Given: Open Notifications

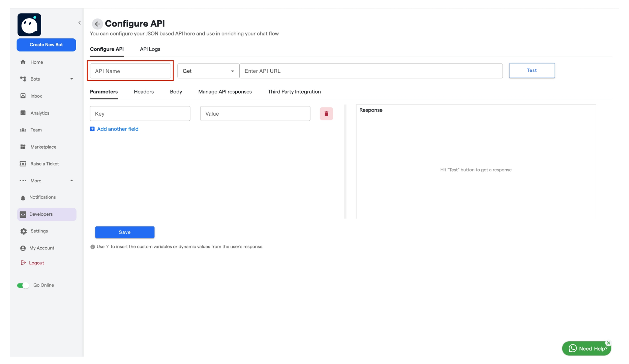Looking at the screenshot, I should [42, 197].
